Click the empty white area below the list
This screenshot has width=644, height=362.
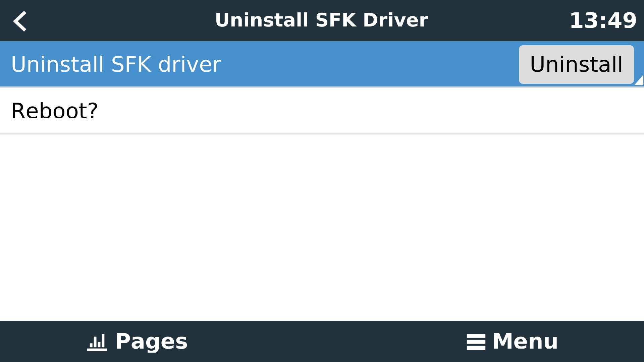(322, 228)
